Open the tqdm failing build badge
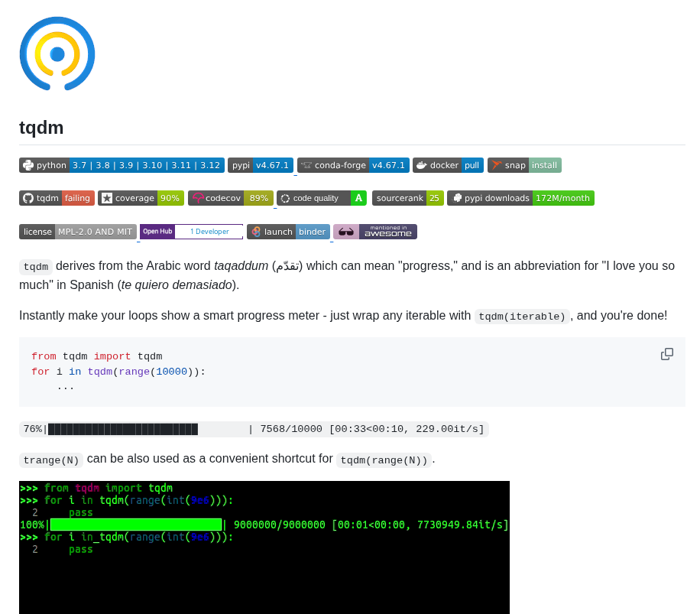This screenshot has height=614, width=700. [57, 198]
